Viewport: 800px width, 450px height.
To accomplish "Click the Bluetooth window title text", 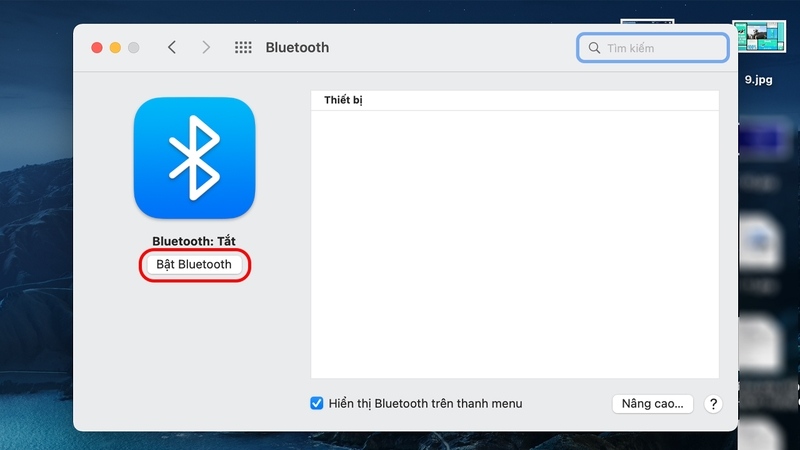I will pyautogui.click(x=297, y=47).
